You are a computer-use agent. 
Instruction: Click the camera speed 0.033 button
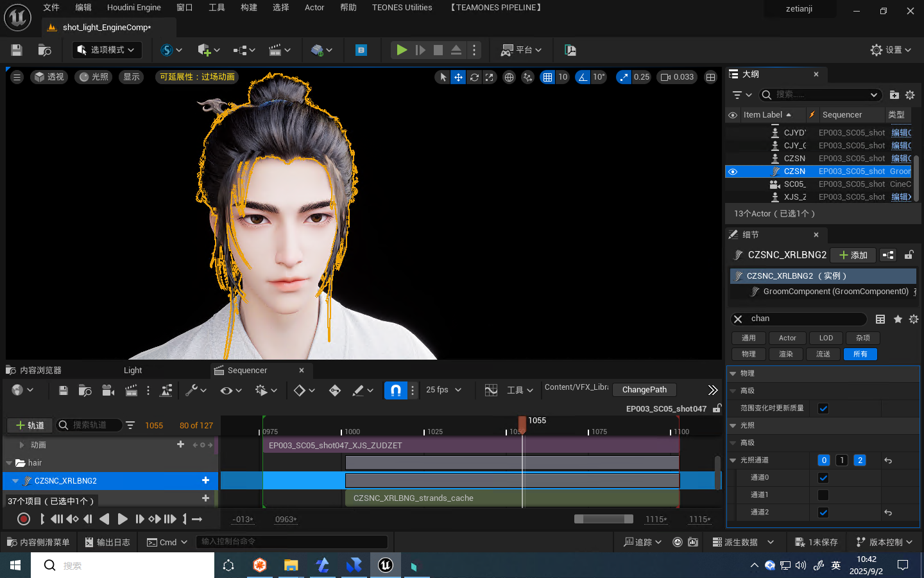[678, 77]
